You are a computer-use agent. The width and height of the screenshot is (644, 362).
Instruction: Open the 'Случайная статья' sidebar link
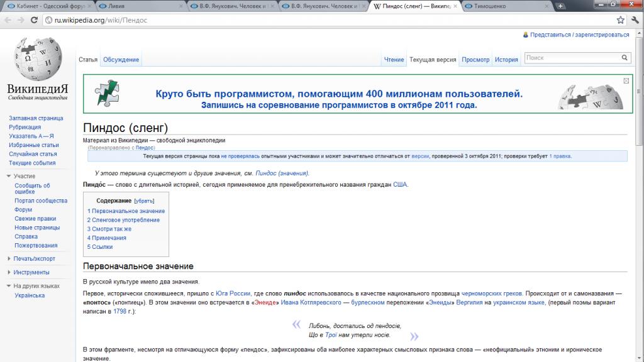click(33, 154)
